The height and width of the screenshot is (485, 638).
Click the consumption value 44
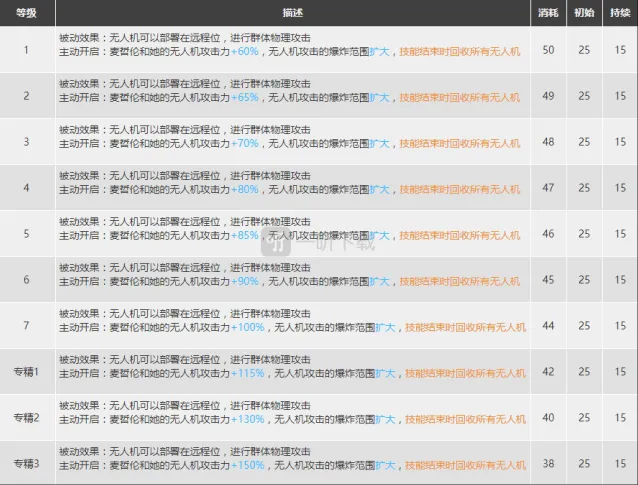click(x=547, y=326)
